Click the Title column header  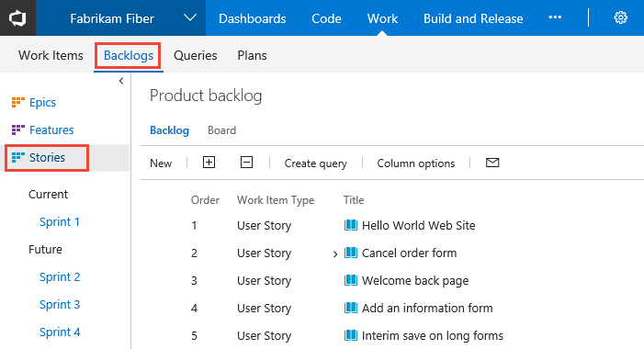click(354, 200)
